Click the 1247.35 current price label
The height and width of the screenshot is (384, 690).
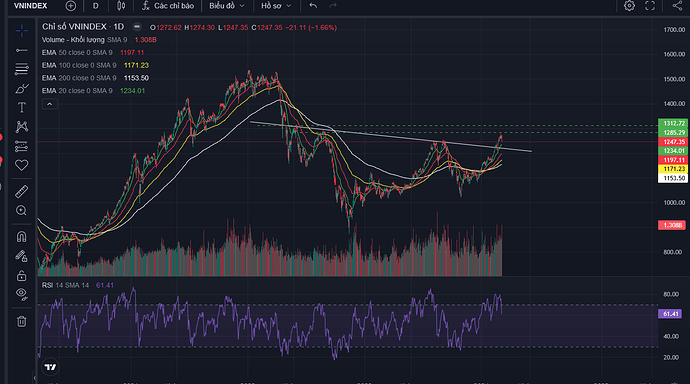click(672, 142)
